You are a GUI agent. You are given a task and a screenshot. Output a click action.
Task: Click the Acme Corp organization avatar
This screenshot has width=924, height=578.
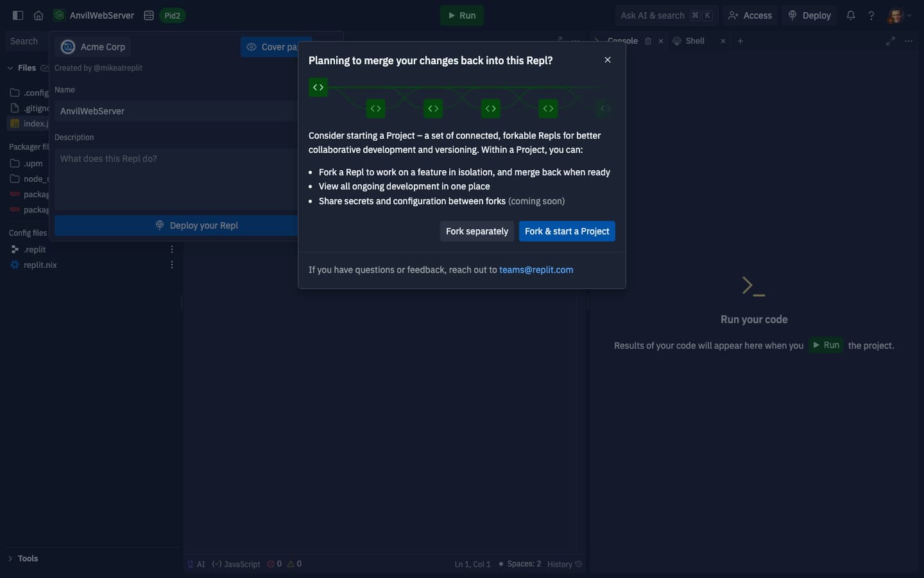(x=67, y=47)
